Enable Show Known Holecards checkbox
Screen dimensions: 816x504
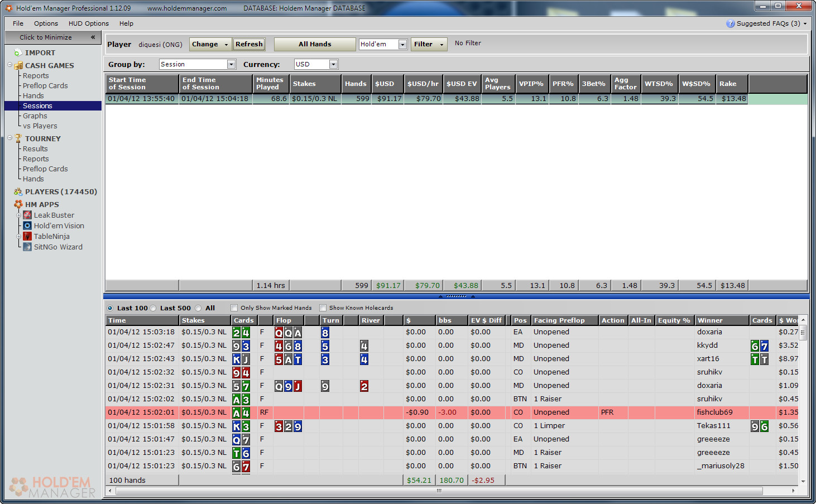pyautogui.click(x=323, y=308)
